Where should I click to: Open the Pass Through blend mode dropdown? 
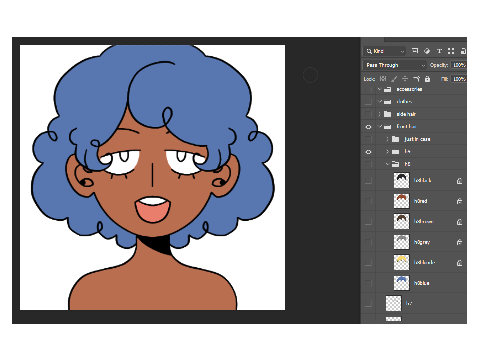394,65
